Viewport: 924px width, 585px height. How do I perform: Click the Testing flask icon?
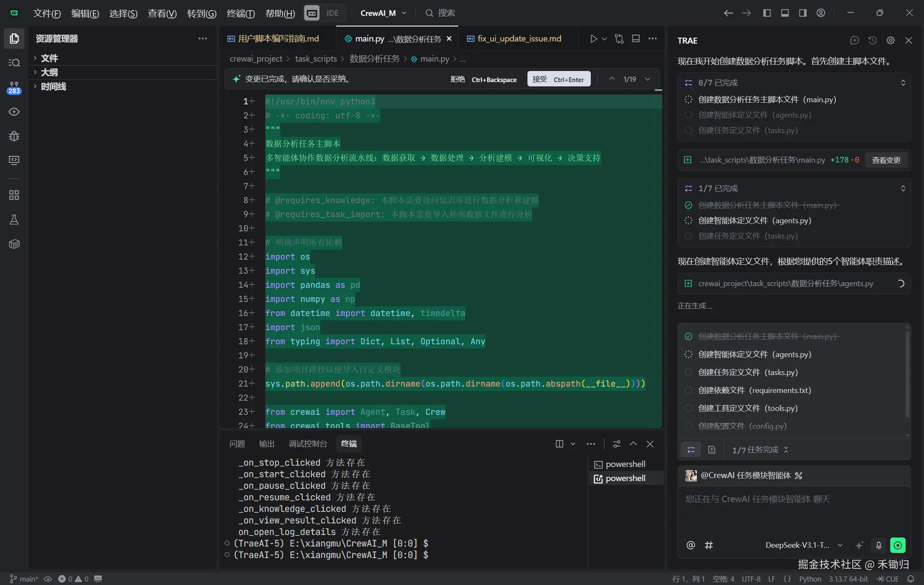14,220
